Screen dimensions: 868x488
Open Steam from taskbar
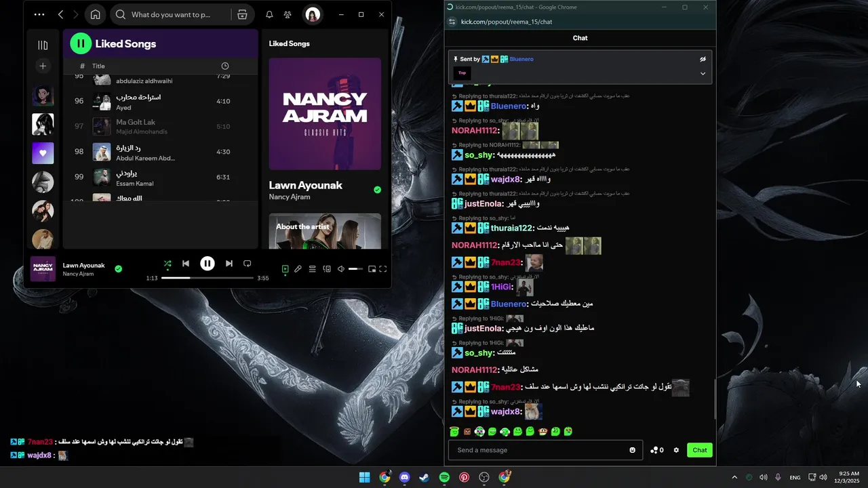pos(424,477)
